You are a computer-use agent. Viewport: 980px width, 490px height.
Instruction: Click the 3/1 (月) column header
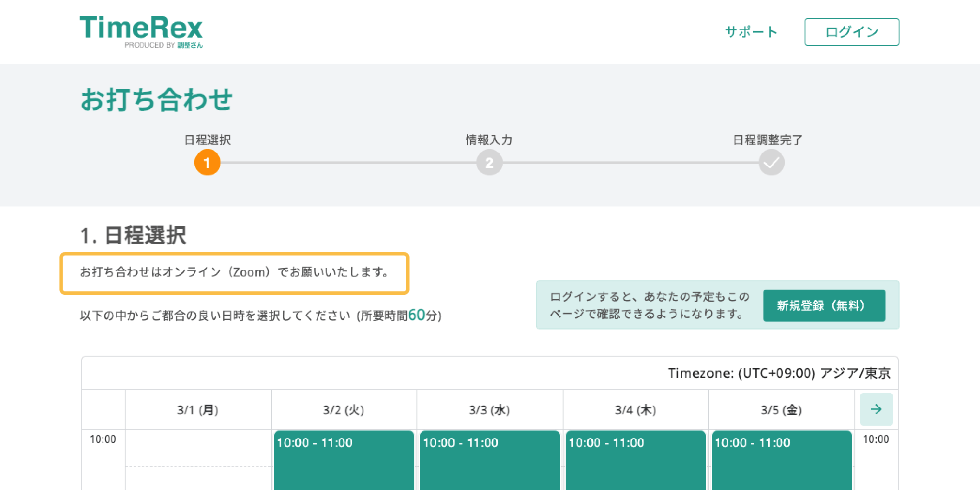point(198,410)
